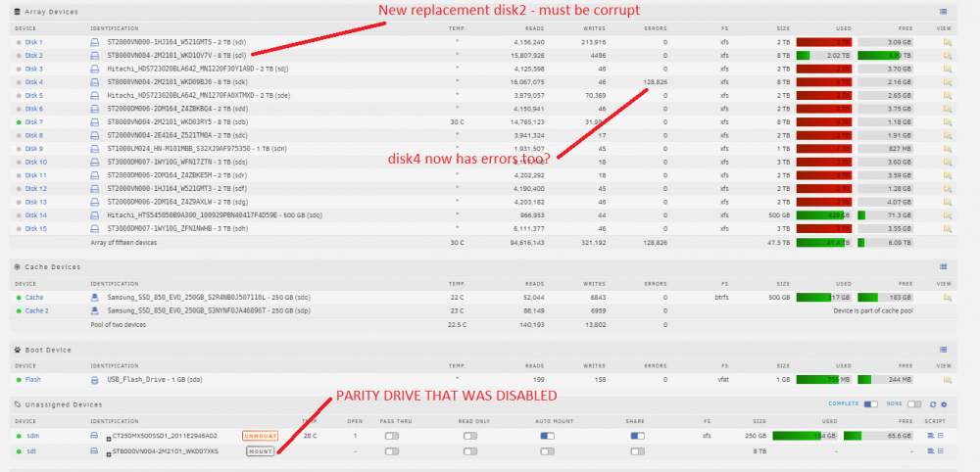Refresh the Unassigned Devices list
980x472 pixels.
[x=933, y=404]
